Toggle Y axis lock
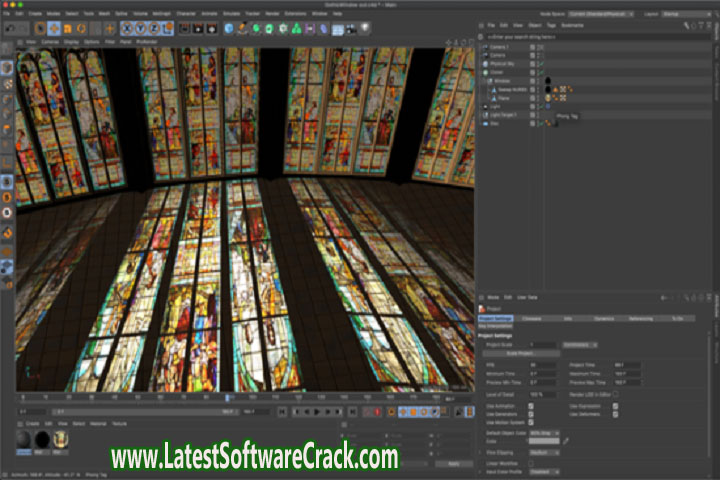Image resolution: width=720 pixels, height=480 pixels. (x=141, y=28)
